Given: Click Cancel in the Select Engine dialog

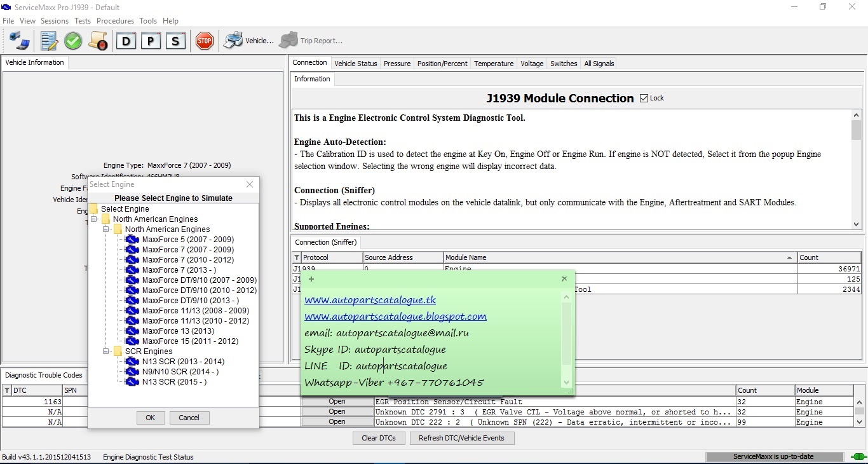Looking at the screenshot, I should 189,418.
